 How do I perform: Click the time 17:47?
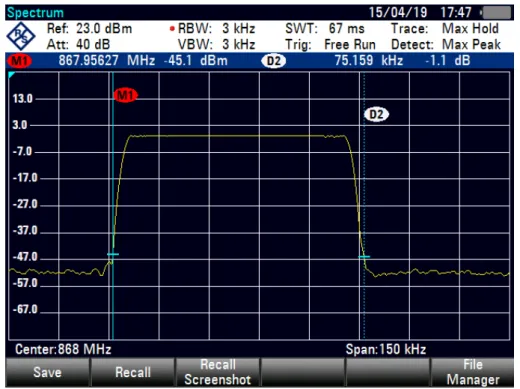pyautogui.click(x=456, y=13)
